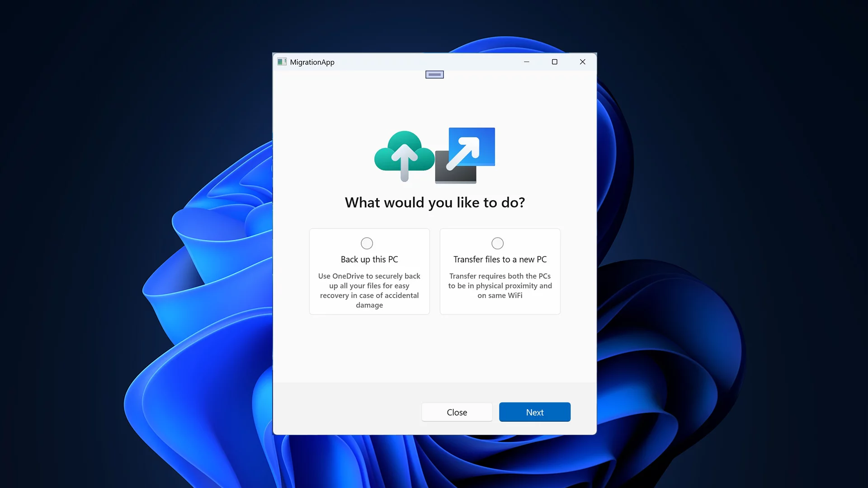Click the Close button at bottom
Viewport: 868px width, 488px height.
(457, 412)
